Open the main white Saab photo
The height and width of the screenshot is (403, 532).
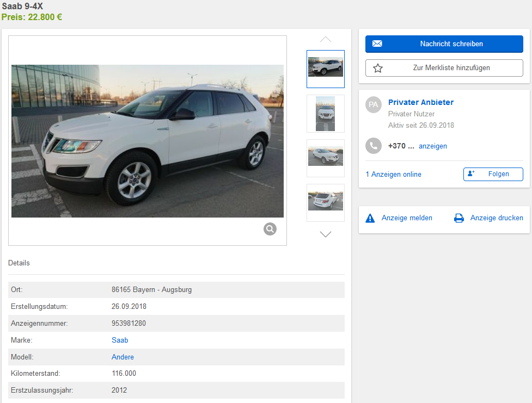click(148, 141)
